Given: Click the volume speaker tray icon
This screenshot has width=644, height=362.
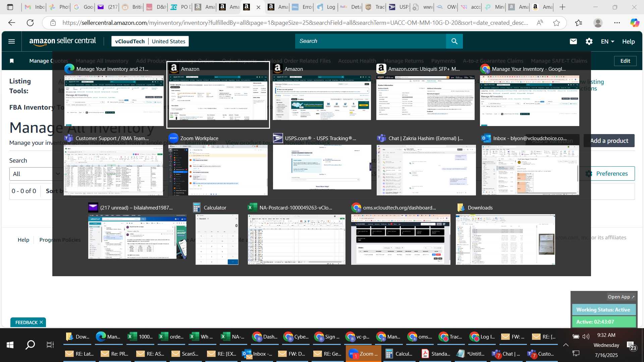Looking at the screenshot, I should (586, 337).
